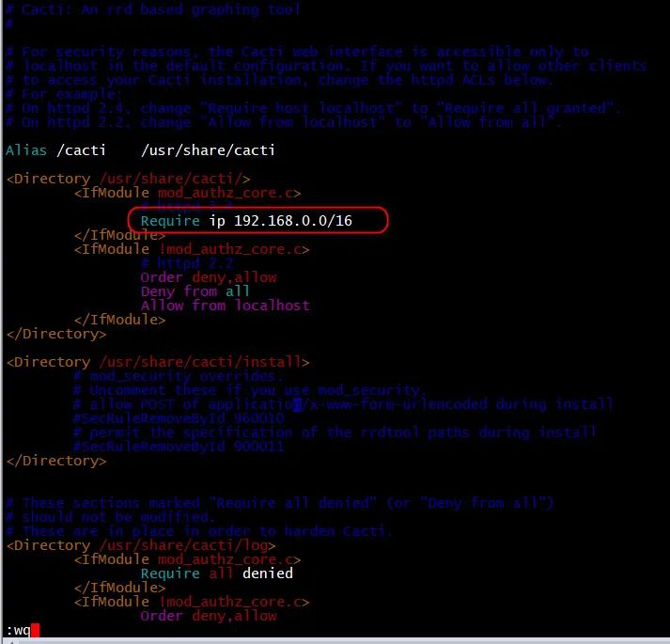Click the Alias target path '/usr/share/cacti'
Screen dimensions: 670x644
tap(208, 150)
